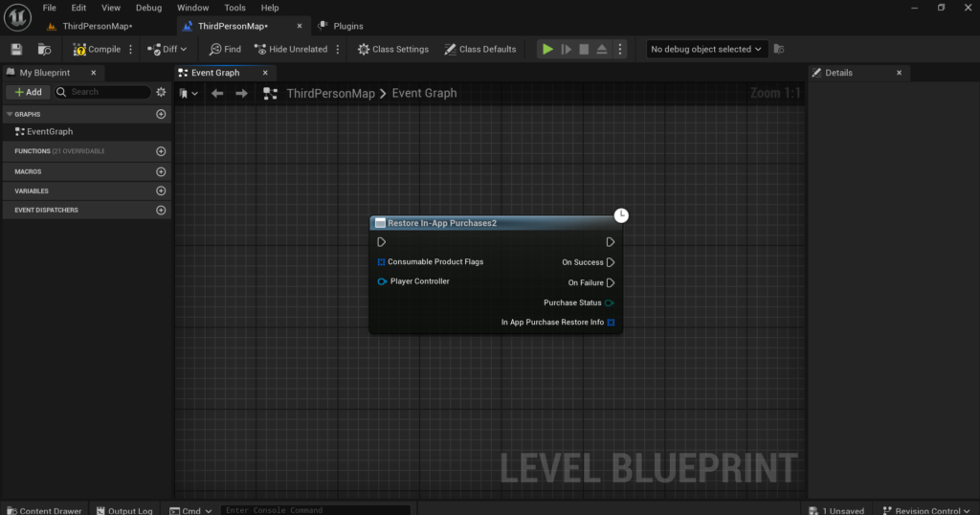
Task: Compile the blueprint
Action: [97, 50]
